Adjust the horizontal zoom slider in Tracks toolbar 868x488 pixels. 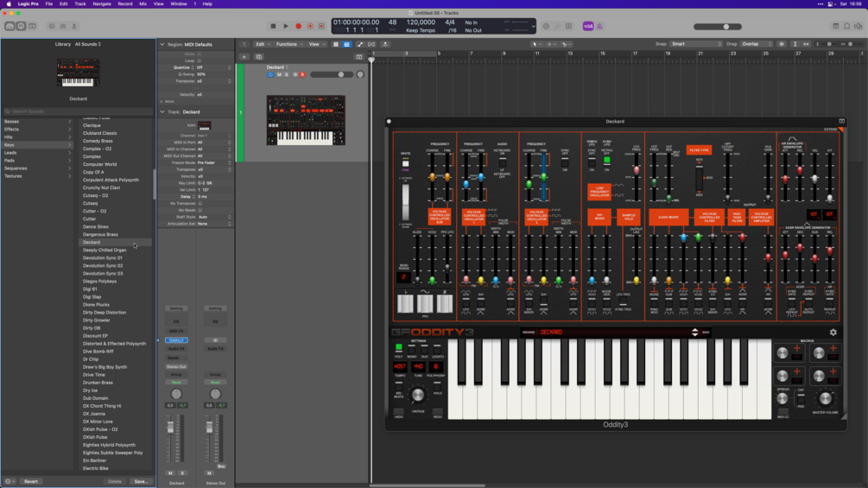(850, 44)
